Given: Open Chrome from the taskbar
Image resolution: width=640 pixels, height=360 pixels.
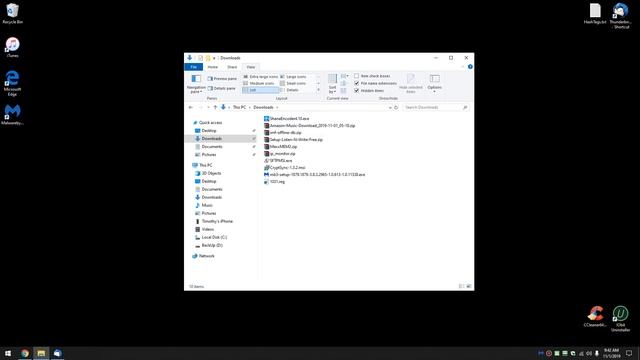Looking at the screenshot, I should click(x=25, y=353).
